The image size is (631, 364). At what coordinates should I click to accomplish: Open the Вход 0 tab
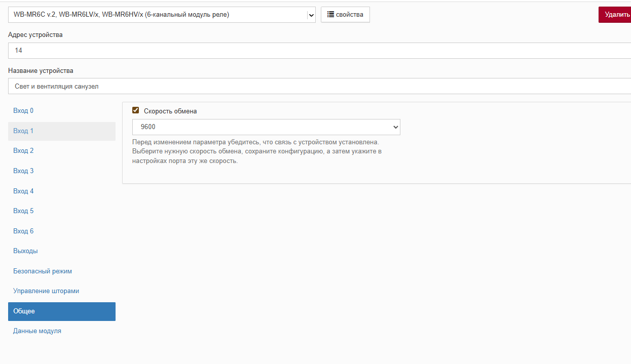point(23,111)
